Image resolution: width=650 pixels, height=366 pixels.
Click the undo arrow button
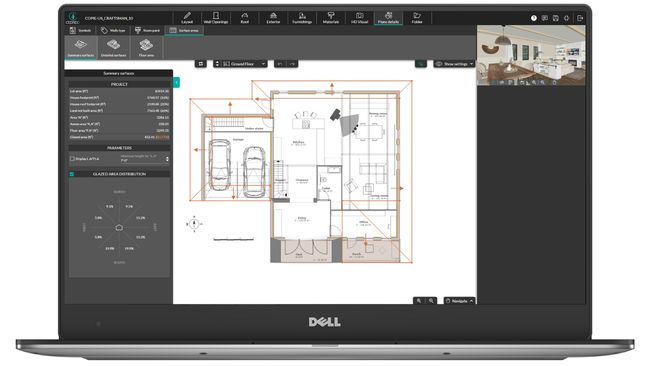pyautogui.click(x=280, y=64)
